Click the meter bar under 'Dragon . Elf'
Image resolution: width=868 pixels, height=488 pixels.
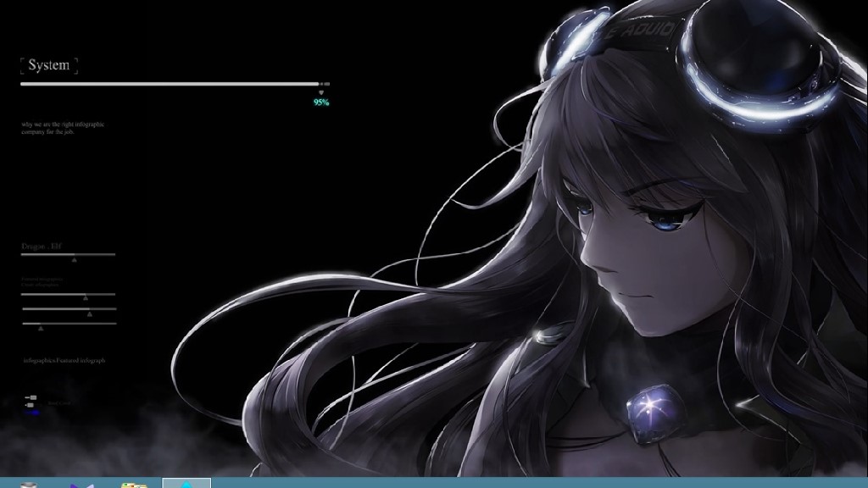[x=68, y=254]
